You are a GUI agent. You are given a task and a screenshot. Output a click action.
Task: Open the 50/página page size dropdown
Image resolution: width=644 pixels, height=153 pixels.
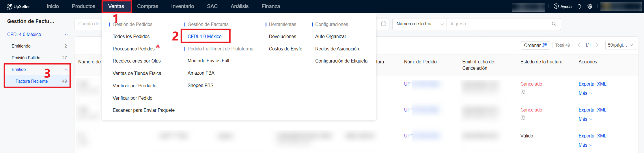620,45
